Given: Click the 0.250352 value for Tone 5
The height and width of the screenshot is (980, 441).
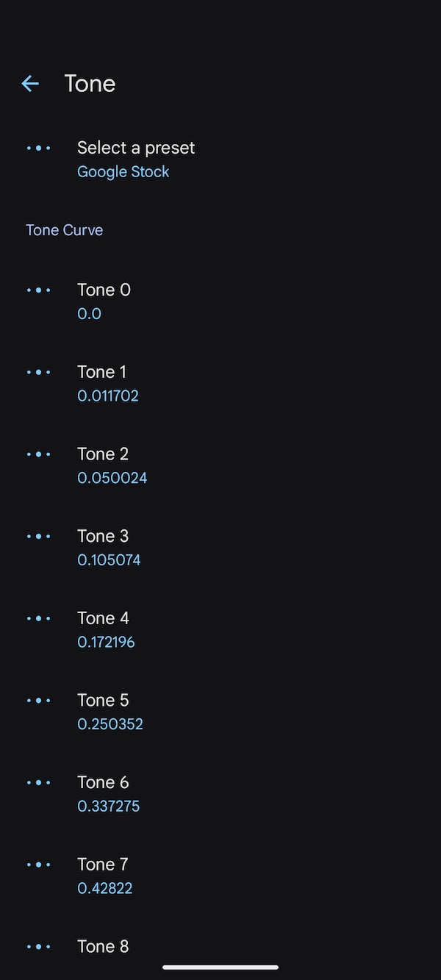Looking at the screenshot, I should tap(110, 724).
